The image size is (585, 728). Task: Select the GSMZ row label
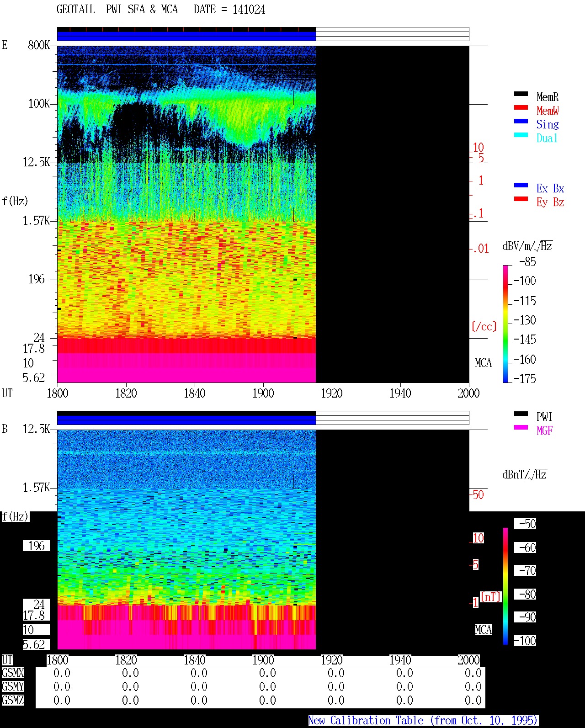coord(13,700)
